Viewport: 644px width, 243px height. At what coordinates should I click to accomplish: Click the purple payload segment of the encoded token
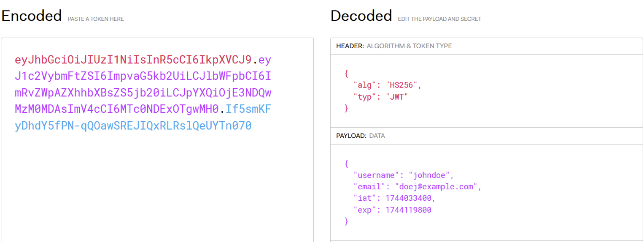pos(143,93)
